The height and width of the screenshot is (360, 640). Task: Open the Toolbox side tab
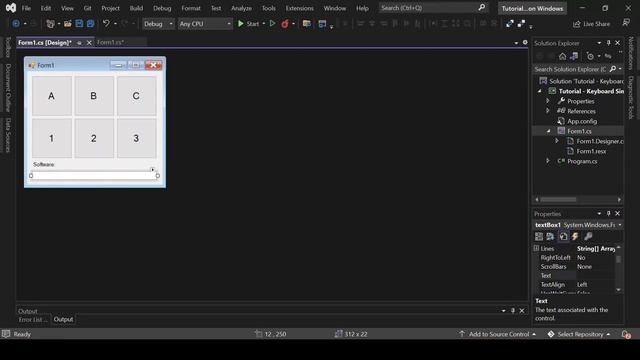click(x=8, y=47)
